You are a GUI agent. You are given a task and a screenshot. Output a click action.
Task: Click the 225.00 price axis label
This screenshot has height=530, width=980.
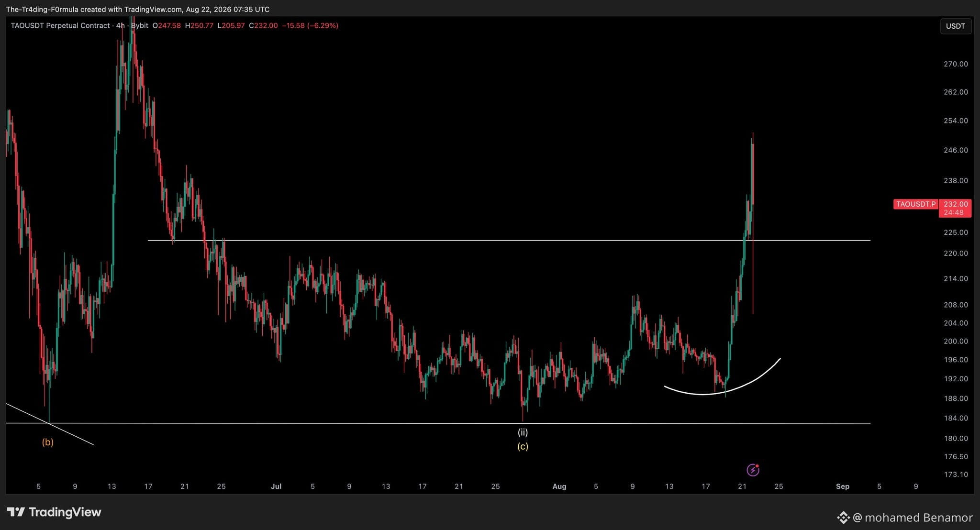(x=956, y=232)
